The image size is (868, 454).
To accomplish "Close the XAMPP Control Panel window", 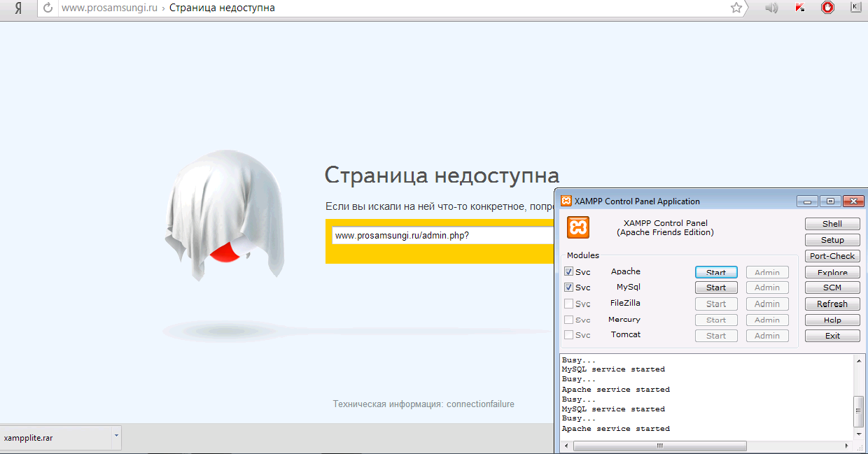I will click(853, 201).
